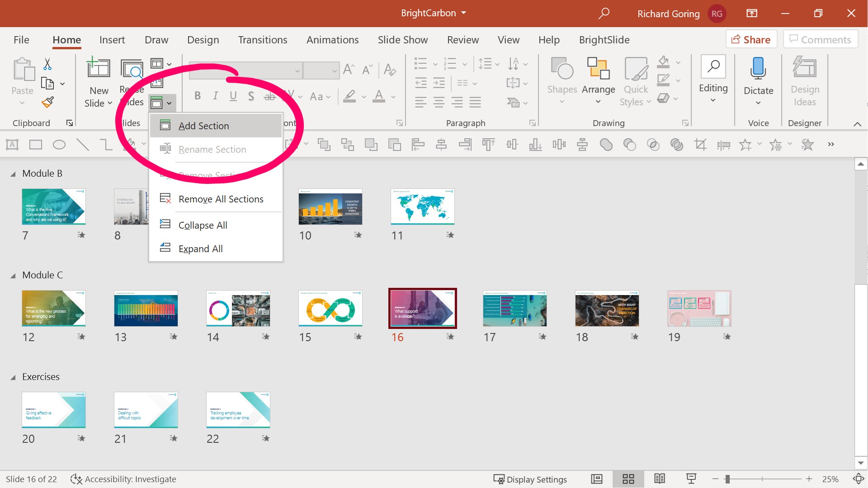This screenshot has width=868, height=488.
Task: Select 'Add Section' from context menu
Action: click(x=203, y=125)
